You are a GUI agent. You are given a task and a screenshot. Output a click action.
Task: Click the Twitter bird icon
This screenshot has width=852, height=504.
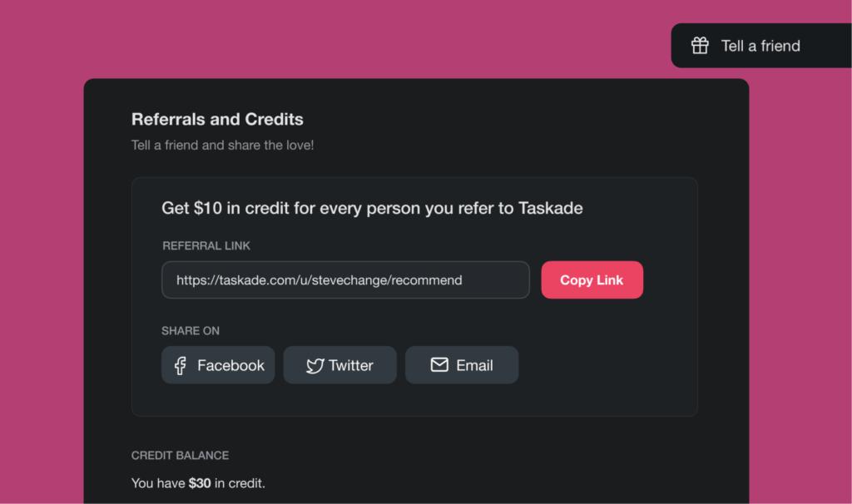point(315,365)
